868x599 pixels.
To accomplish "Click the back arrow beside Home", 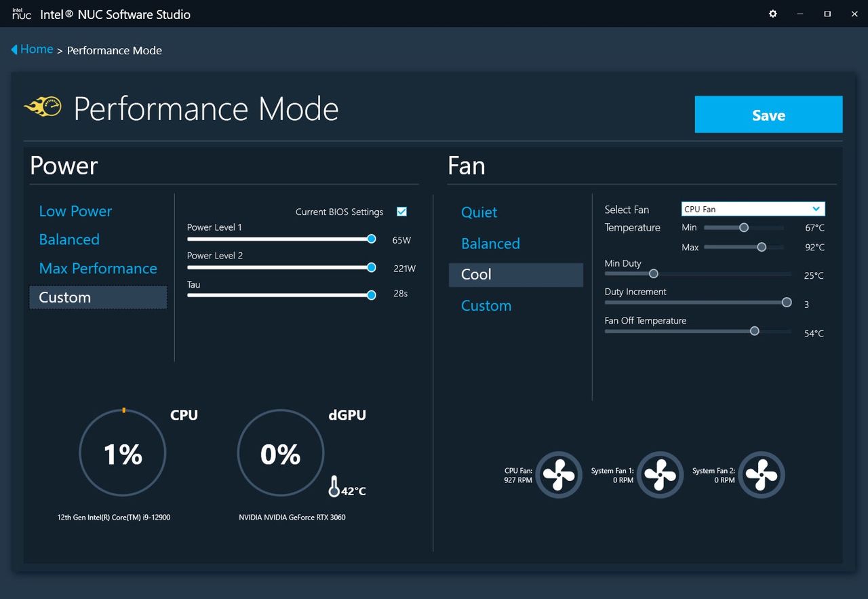I will pos(14,50).
